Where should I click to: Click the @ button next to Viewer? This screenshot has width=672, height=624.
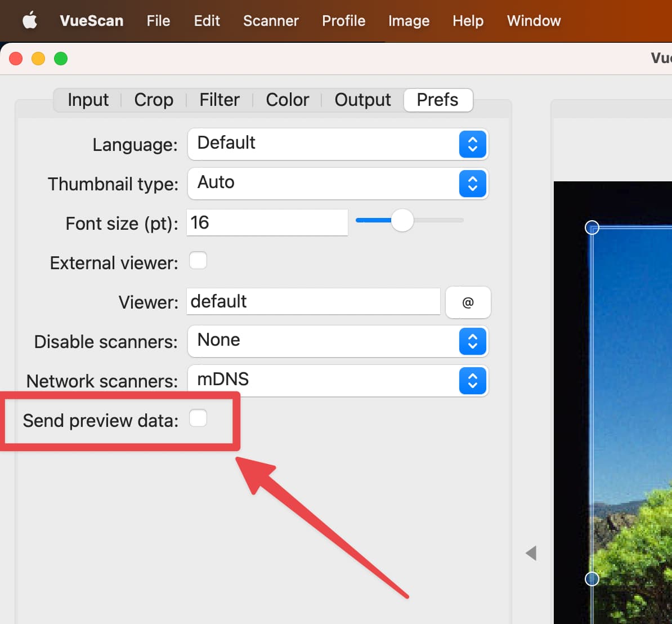pyautogui.click(x=468, y=302)
